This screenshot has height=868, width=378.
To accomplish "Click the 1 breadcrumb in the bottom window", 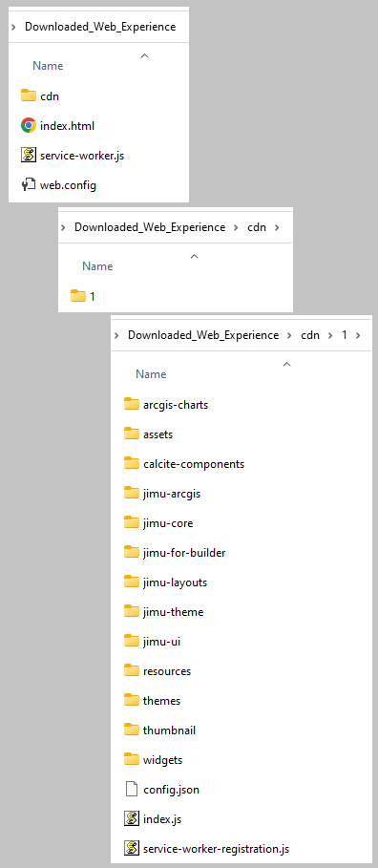I will point(345,335).
